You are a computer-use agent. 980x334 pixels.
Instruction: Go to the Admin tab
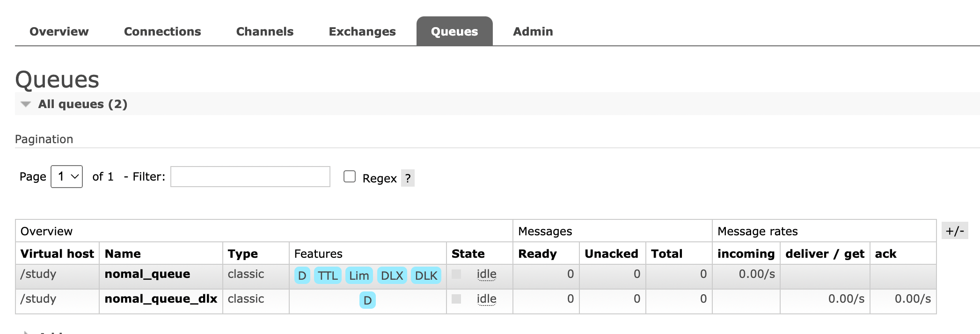(533, 31)
